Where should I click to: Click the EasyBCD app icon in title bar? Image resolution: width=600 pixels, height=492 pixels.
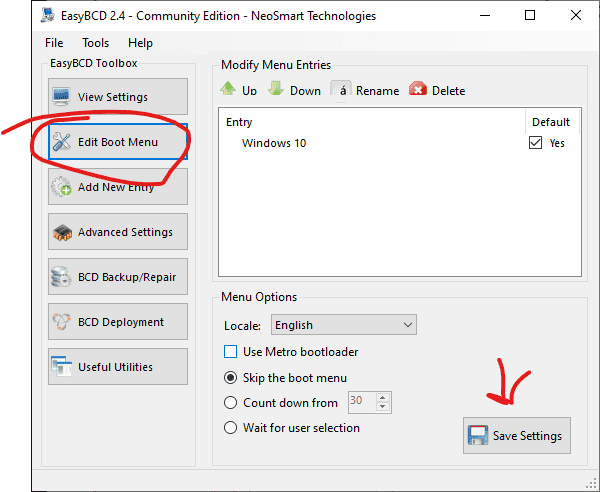click(x=47, y=16)
